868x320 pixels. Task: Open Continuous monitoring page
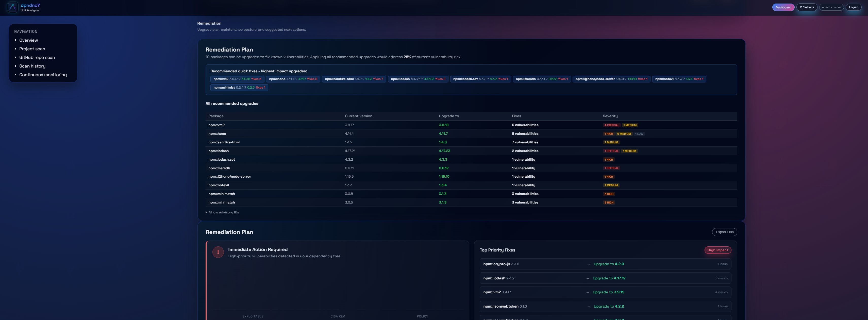click(x=43, y=75)
